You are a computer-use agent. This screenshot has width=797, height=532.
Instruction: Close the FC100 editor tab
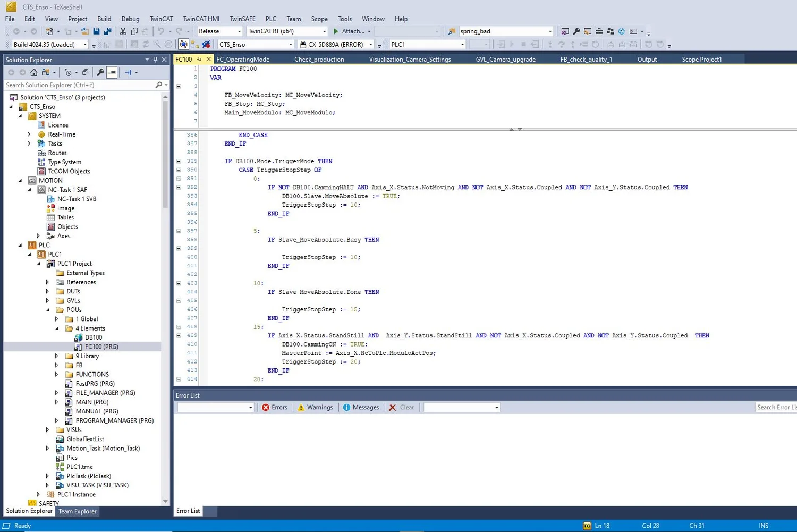[x=208, y=60]
